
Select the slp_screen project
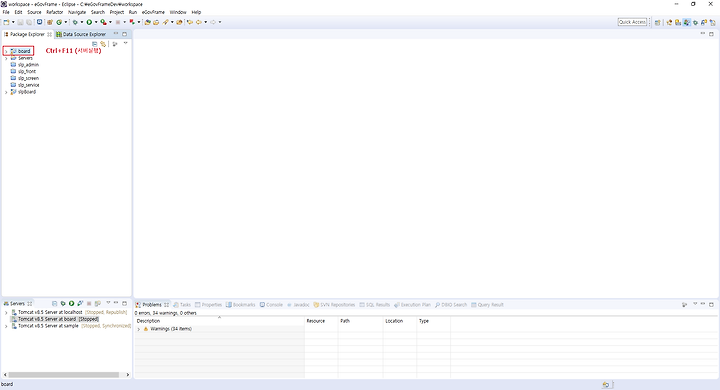(28, 79)
